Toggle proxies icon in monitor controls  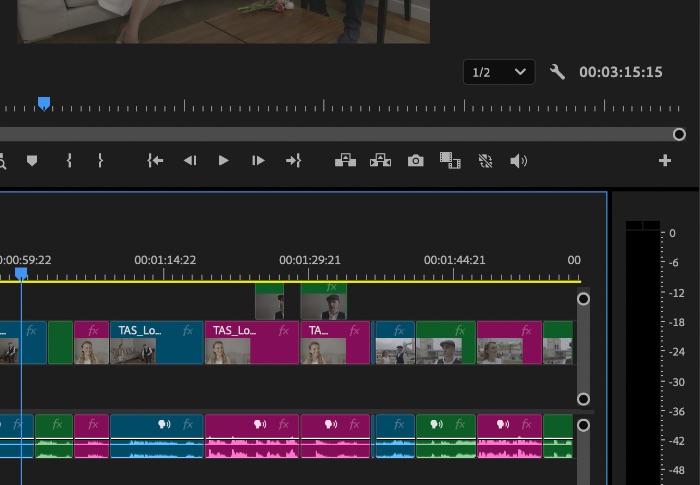(485, 160)
